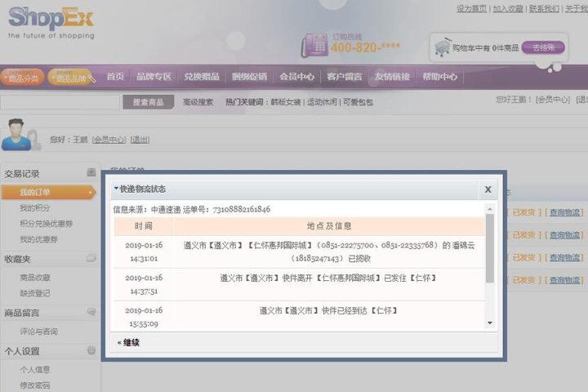The height and width of the screenshot is (392, 588).
Task: Click the 商品留言 speech bubble icon
Action: (x=91, y=312)
